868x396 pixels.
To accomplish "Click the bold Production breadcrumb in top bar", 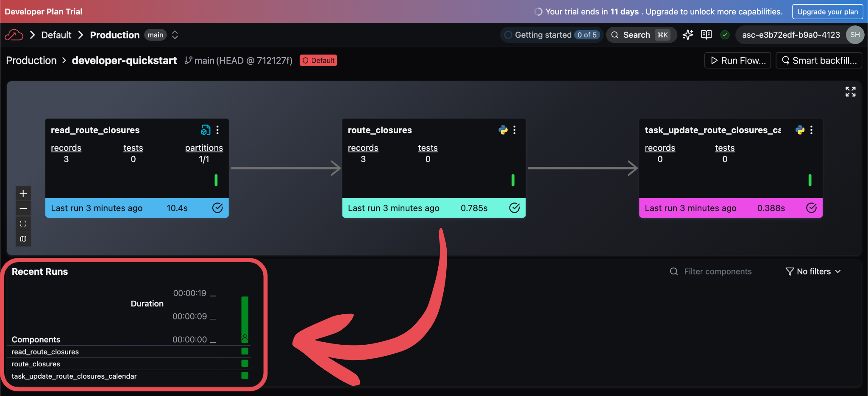I will pyautogui.click(x=115, y=35).
